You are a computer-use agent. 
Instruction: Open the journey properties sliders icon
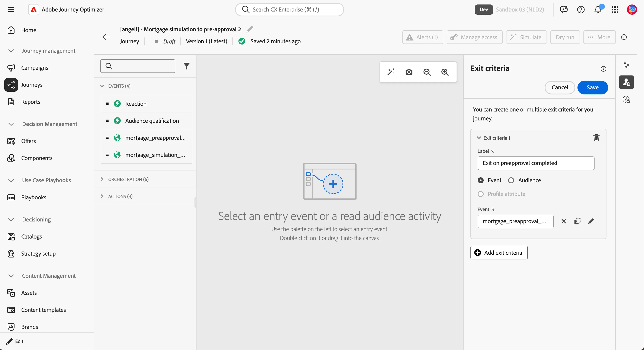626,65
